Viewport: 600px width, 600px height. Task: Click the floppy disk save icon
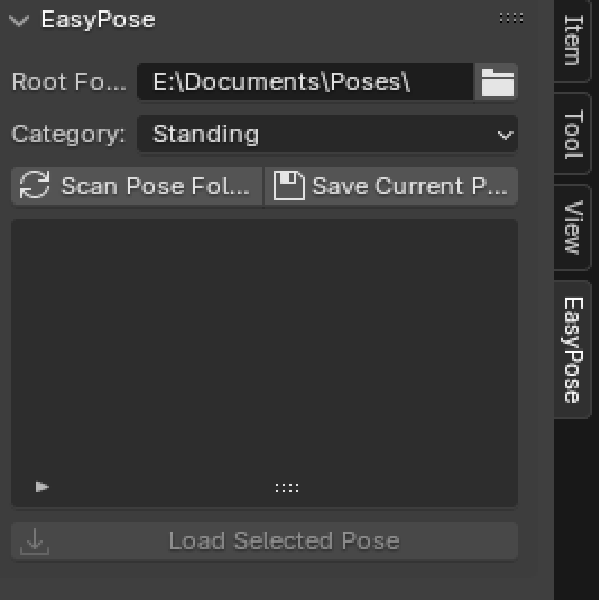289,186
